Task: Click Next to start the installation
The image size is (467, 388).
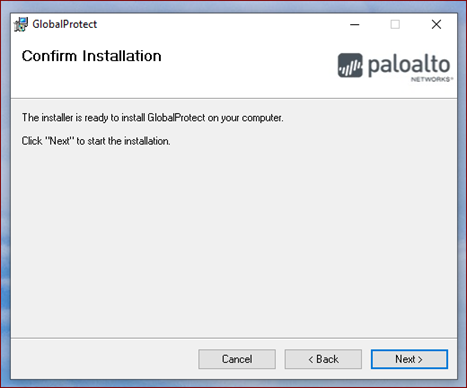Action: 409,359
